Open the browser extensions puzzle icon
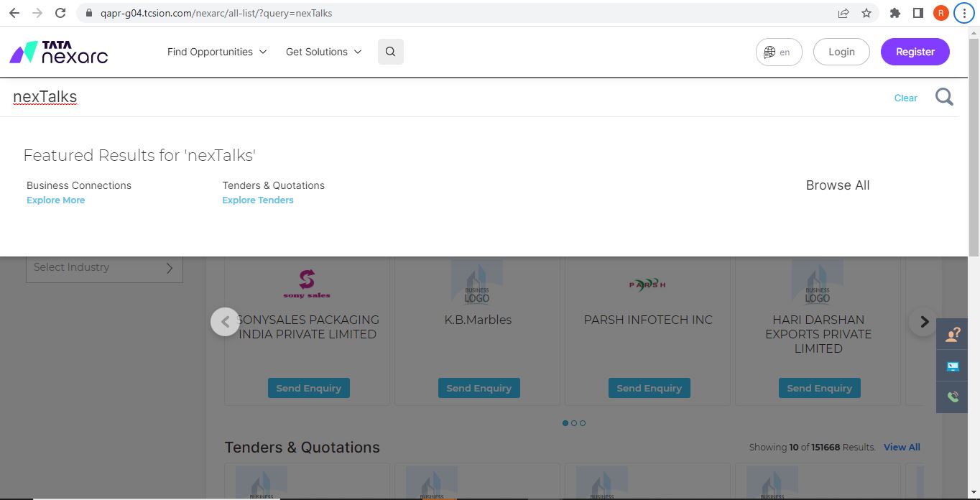 [895, 13]
